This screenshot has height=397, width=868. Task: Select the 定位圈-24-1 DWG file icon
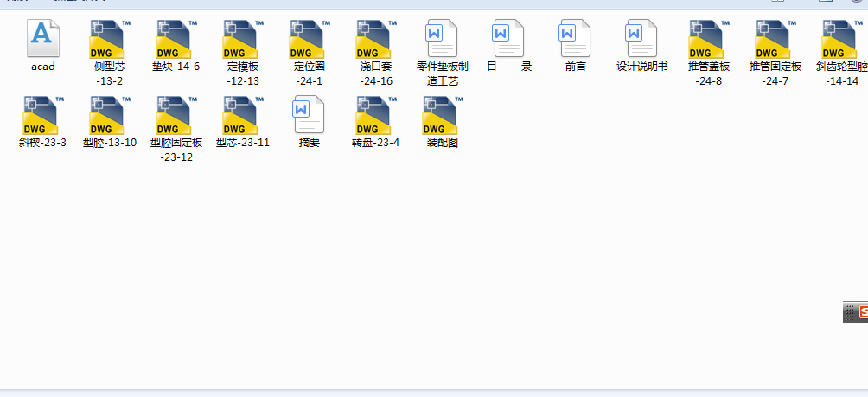[x=309, y=39]
